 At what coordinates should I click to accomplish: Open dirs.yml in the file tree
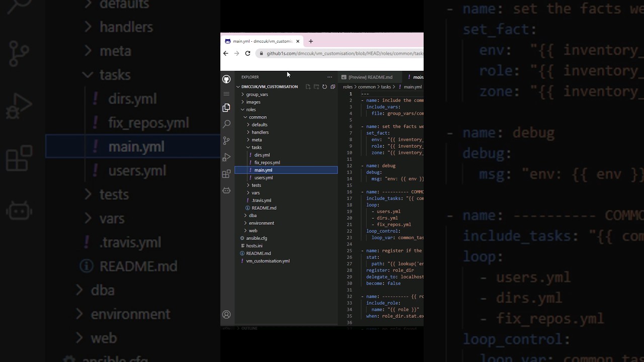coord(262,155)
